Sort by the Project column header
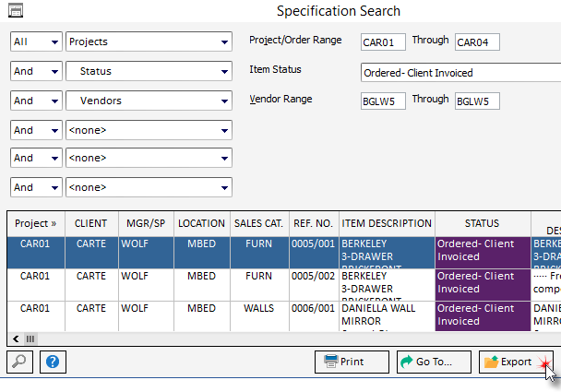The image size is (561, 392). coord(36,223)
